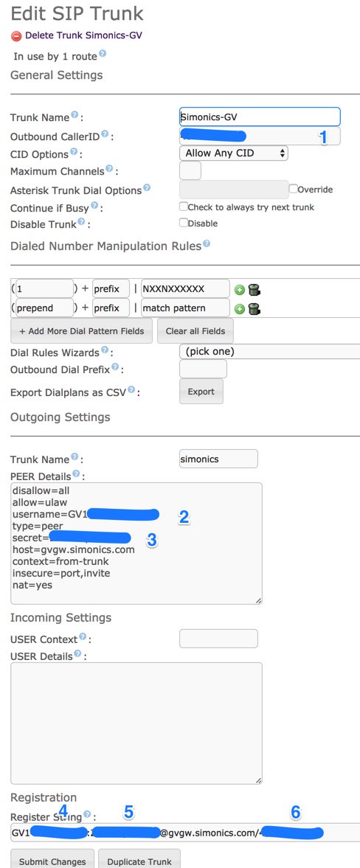Click help icon beside General Settings Trunk Name
The height and width of the screenshot is (868, 360).
(x=75, y=115)
